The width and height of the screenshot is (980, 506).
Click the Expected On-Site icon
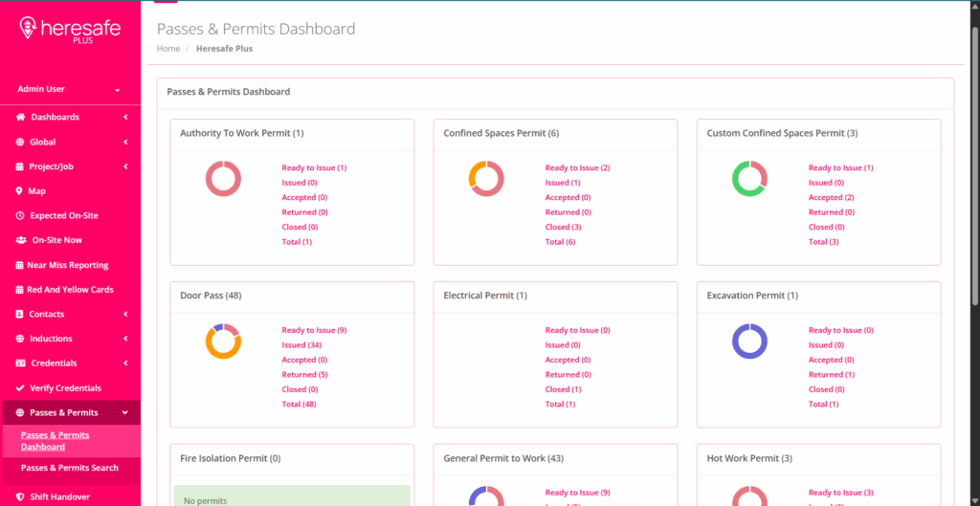tap(20, 216)
